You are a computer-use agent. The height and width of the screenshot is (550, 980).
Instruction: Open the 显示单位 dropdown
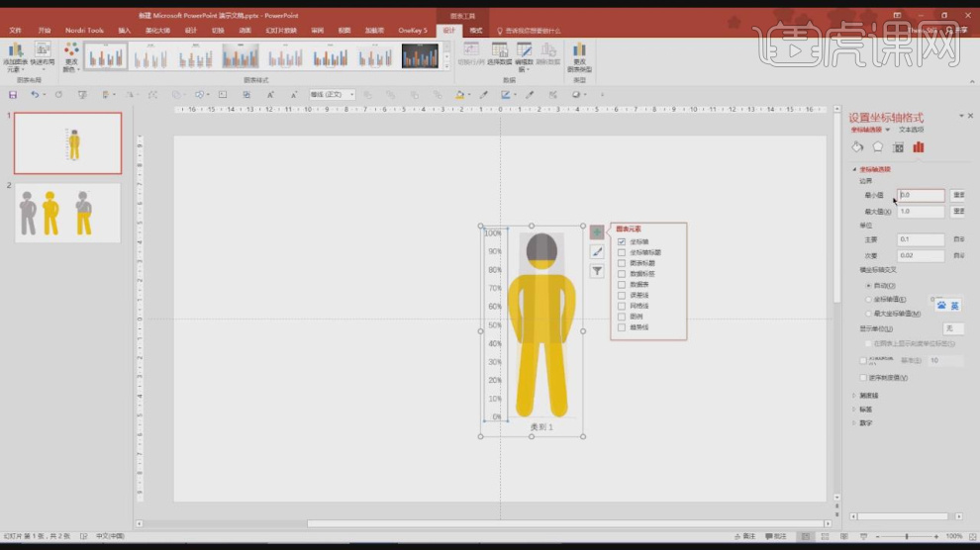point(952,328)
